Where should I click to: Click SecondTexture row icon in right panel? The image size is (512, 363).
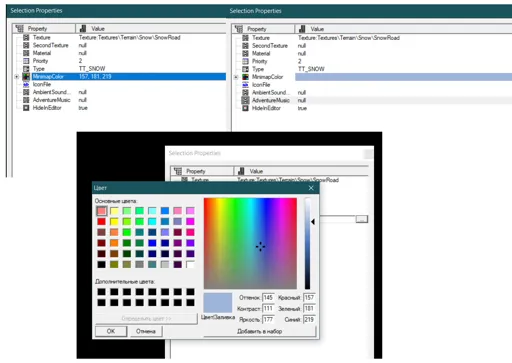coord(245,45)
